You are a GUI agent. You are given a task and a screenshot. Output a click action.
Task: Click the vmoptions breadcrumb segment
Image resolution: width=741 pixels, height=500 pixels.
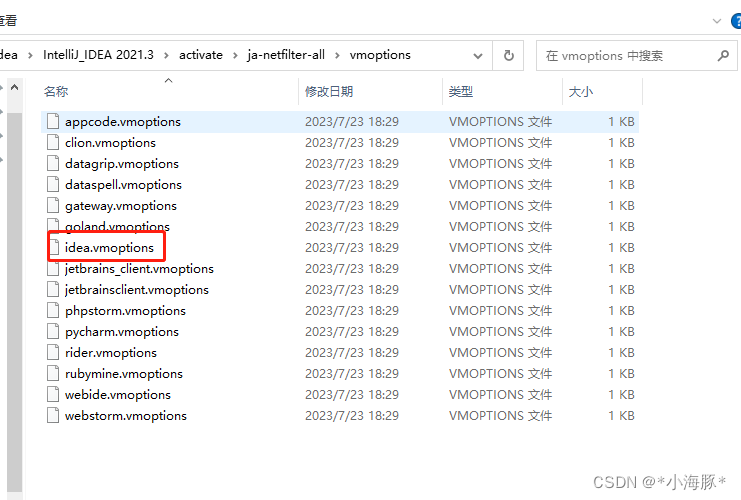point(380,55)
